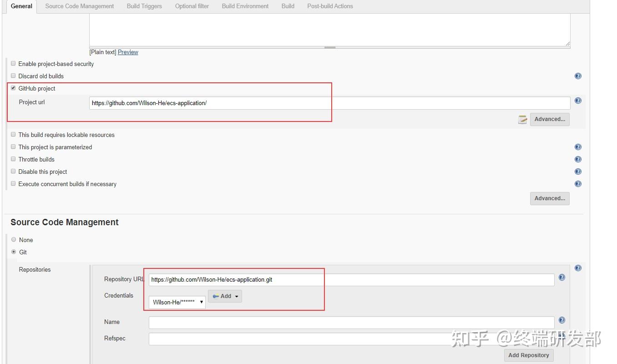Open the Credentials dropdown showing Wilson-He
The image size is (617, 364).
[176, 302]
